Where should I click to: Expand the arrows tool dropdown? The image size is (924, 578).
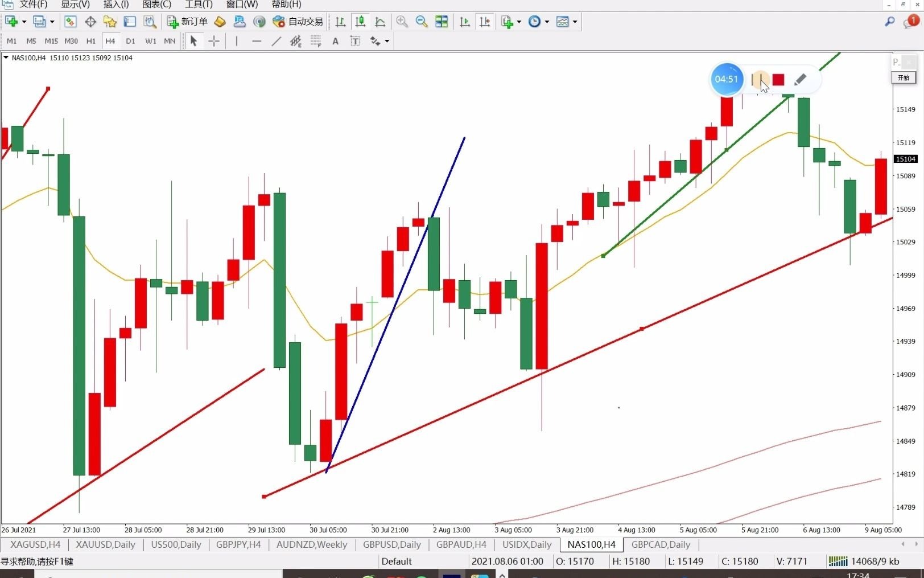tap(387, 41)
